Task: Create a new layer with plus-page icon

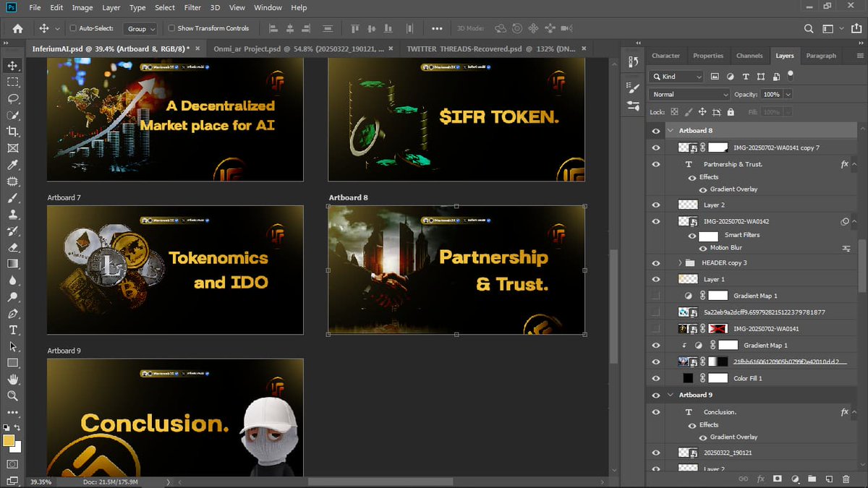Action: (829, 479)
